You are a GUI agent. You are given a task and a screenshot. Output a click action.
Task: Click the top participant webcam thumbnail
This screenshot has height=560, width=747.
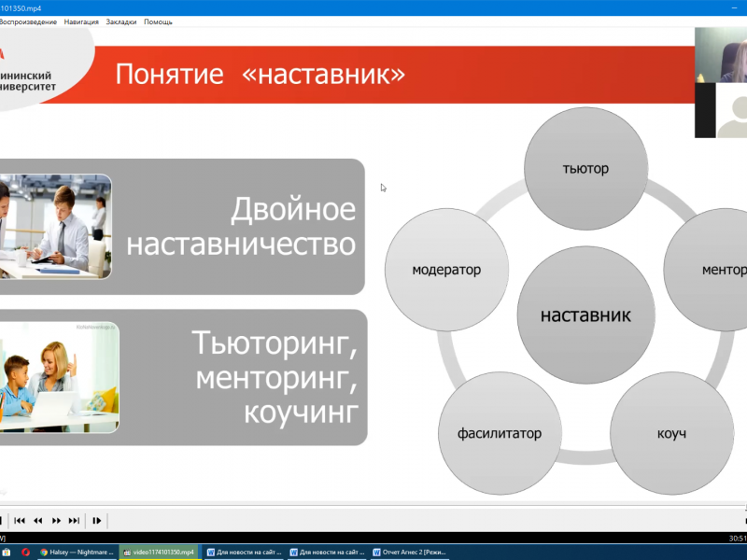720,55
